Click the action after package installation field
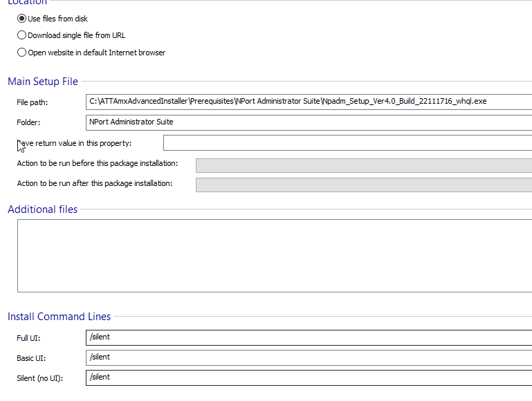Viewport: 532px width, 401px height. tap(363, 185)
